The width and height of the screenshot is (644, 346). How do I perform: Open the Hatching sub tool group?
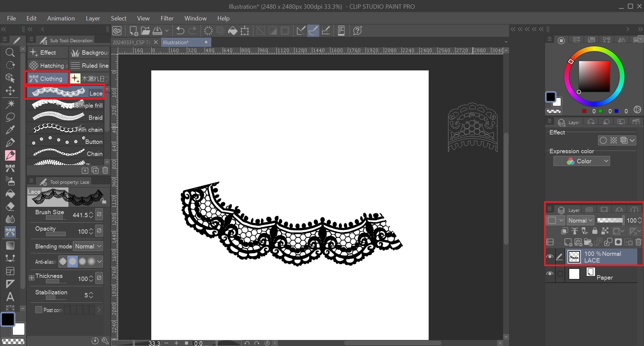[x=48, y=66]
